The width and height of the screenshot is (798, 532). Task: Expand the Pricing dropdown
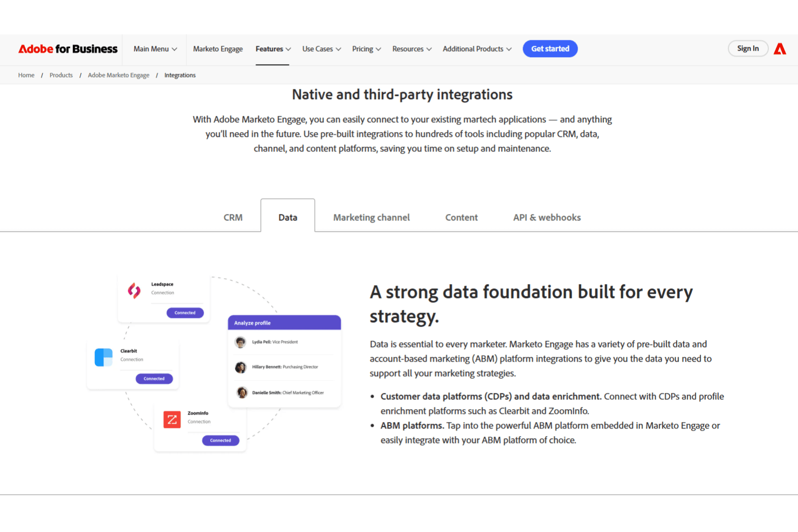367,49
